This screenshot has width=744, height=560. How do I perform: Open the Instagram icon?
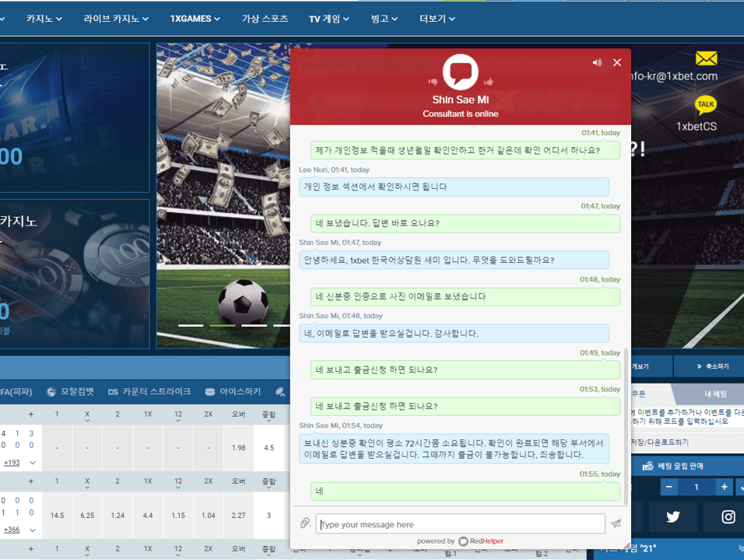[x=728, y=516]
